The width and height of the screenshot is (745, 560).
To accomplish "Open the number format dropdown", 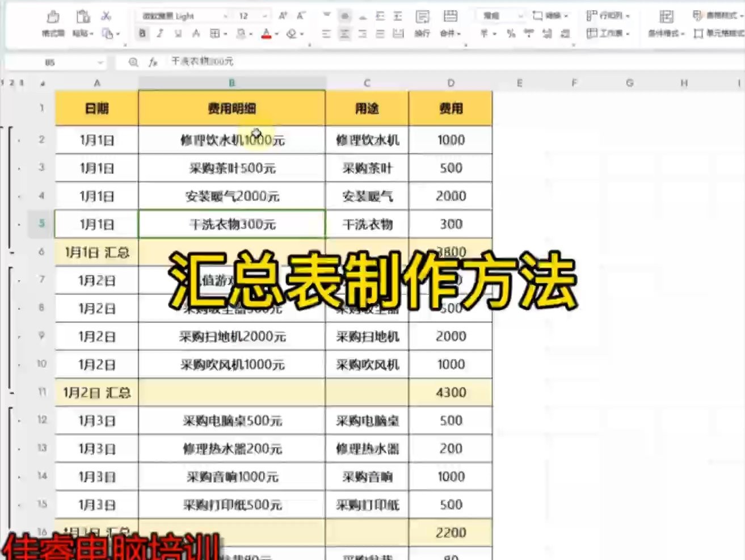I will coord(520,16).
